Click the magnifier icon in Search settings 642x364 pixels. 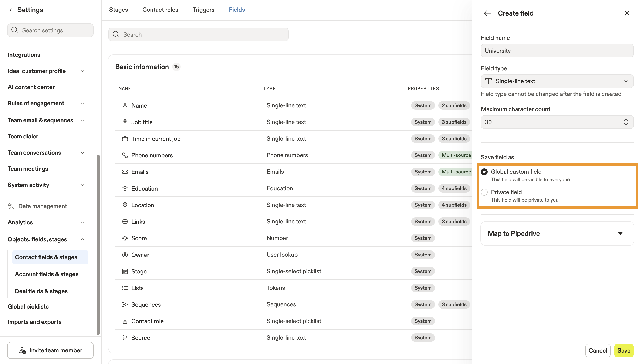tap(15, 30)
